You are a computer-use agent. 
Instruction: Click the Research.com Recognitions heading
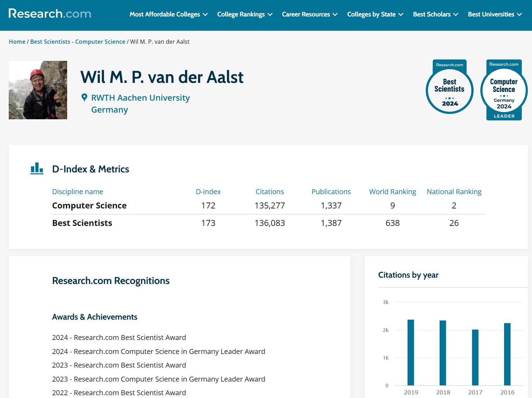point(111,281)
